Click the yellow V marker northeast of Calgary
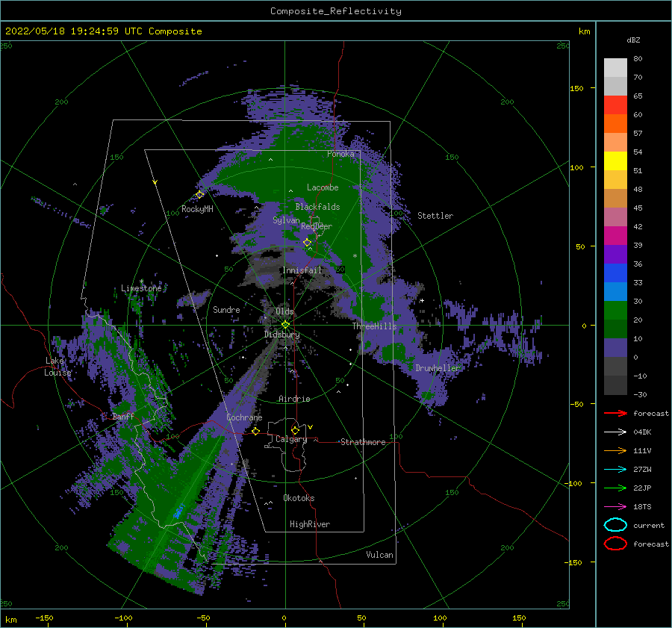This screenshot has width=672, height=628. [x=311, y=427]
